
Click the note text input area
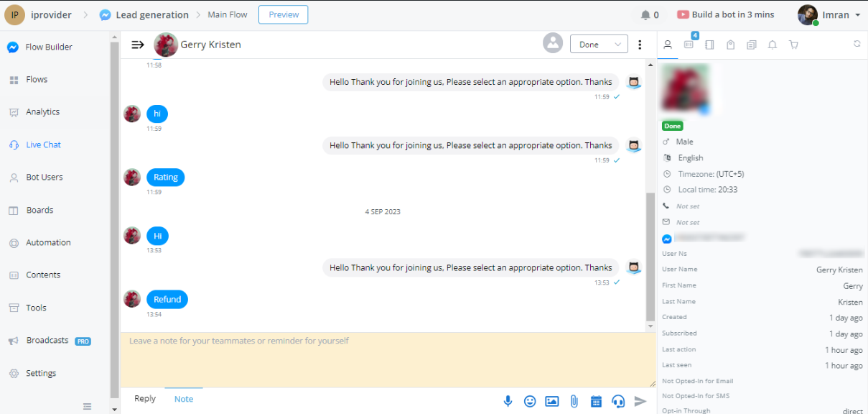(386, 359)
